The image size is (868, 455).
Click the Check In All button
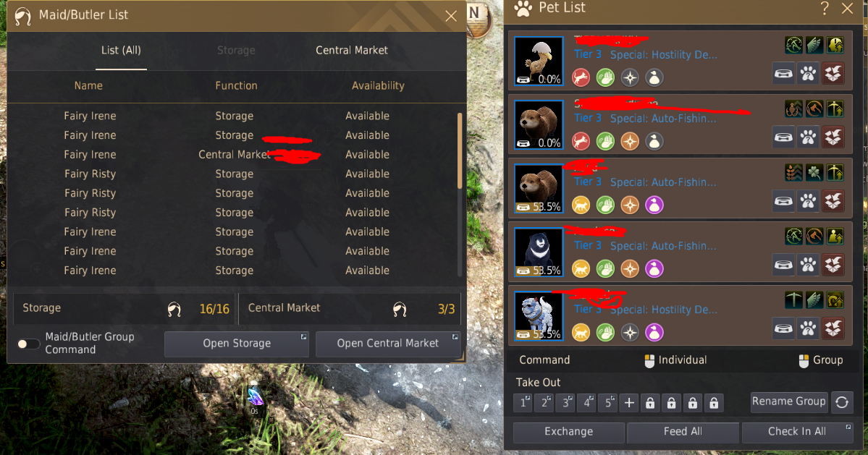[x=797, y=432]
